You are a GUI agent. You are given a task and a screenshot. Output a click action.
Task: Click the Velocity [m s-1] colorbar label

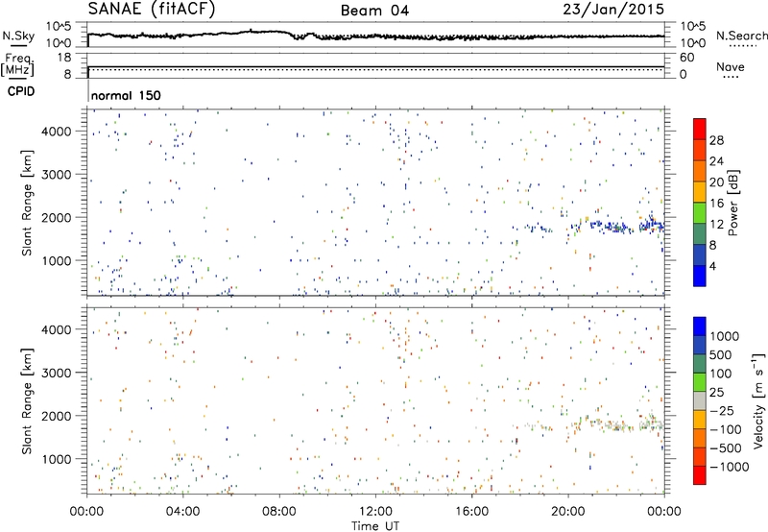click(x=758, y=400)
